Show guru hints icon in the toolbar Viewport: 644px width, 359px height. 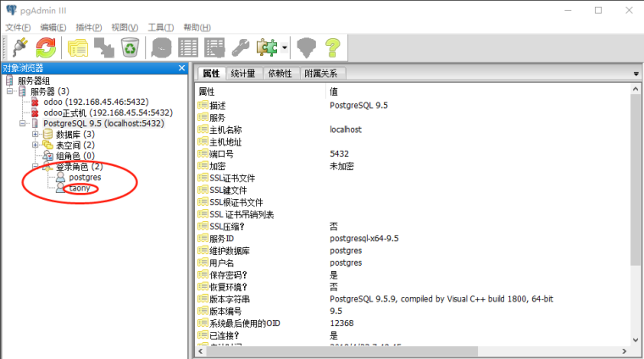[307, 47]
